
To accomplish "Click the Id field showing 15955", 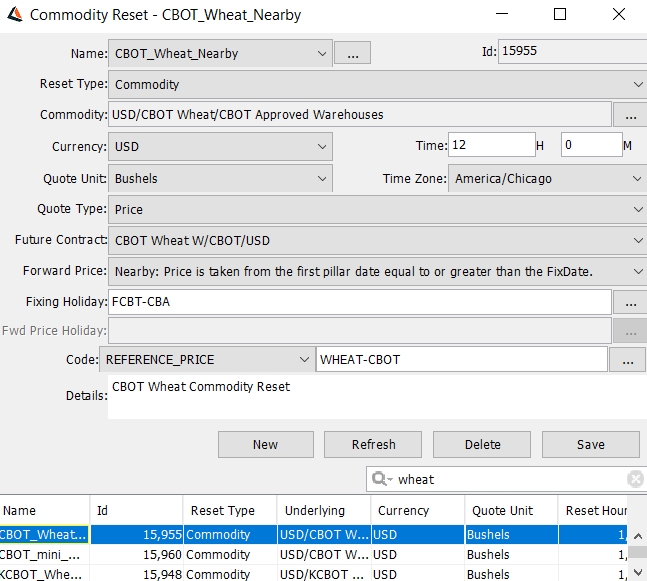I will coord(573,51).
